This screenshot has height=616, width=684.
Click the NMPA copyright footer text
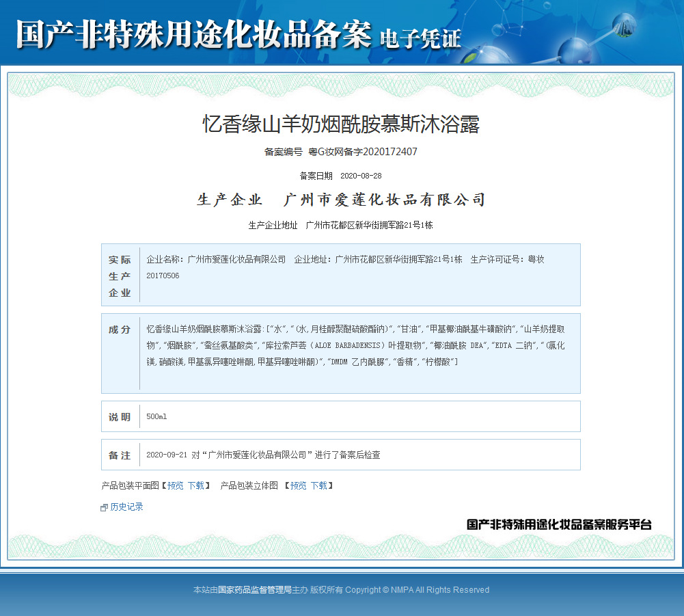[x=341, y=590]
